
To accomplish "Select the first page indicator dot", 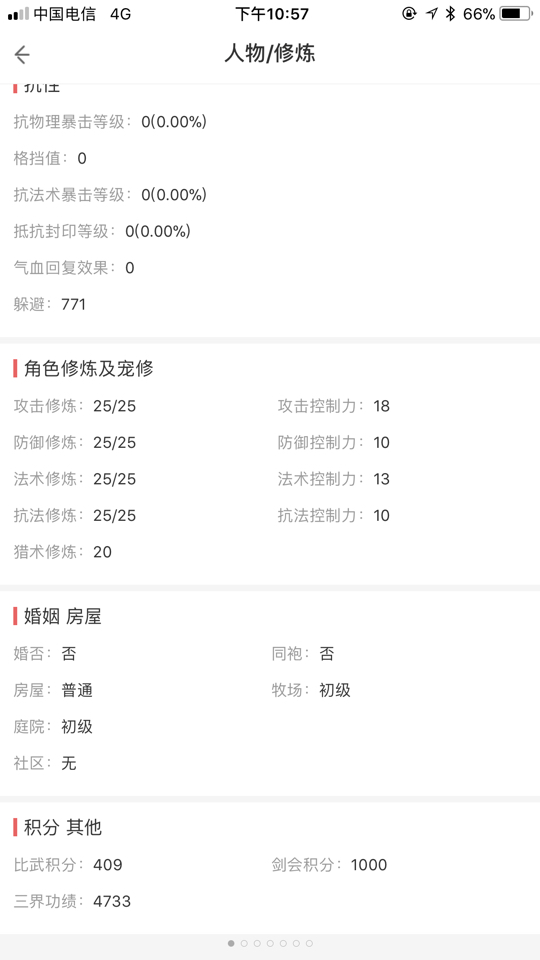I will 231,943.
